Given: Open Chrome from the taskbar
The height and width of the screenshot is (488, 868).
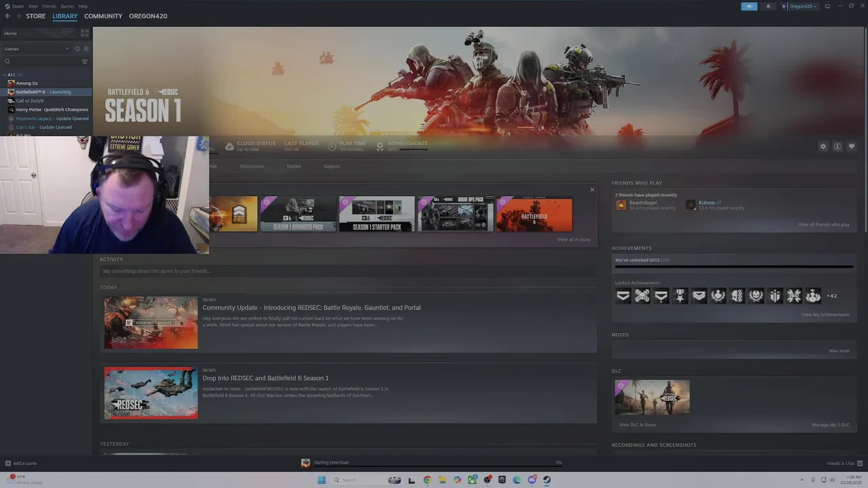Looking at the screenshot, I should (x=427, y=480).
